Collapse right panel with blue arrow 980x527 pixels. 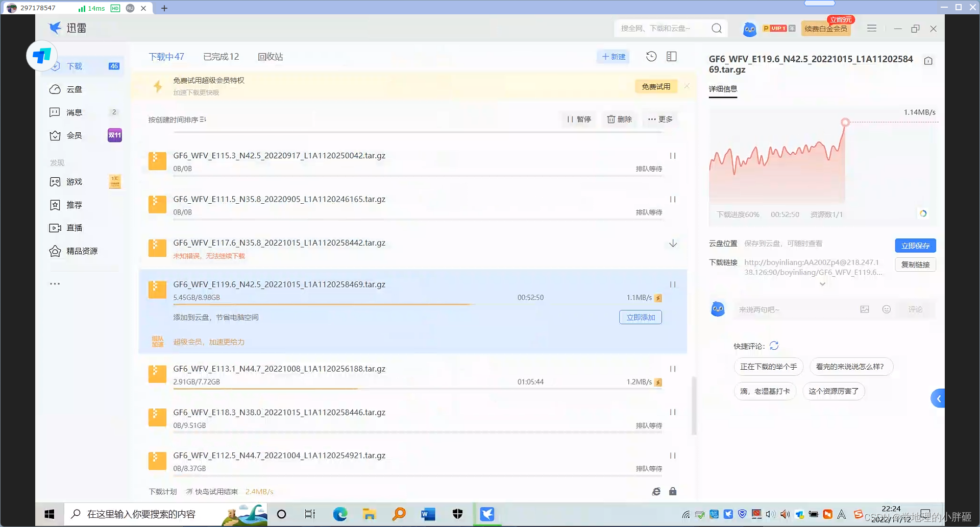938,398
